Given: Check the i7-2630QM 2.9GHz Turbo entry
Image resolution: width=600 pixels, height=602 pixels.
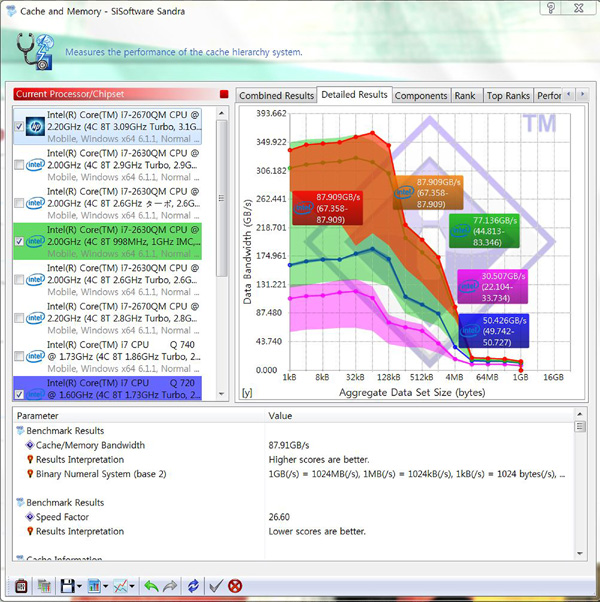Looking at the screenshot, I should 19,165.
